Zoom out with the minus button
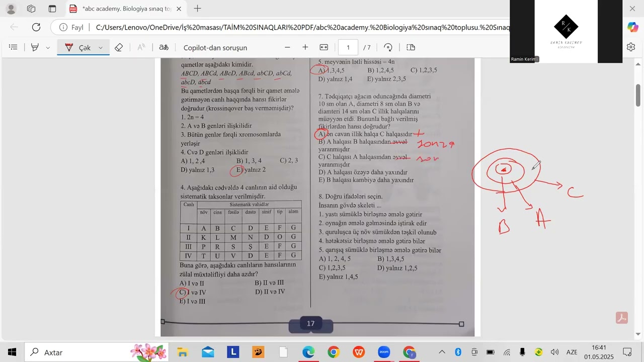Screen dimensions: 644x362 (287, 47)
